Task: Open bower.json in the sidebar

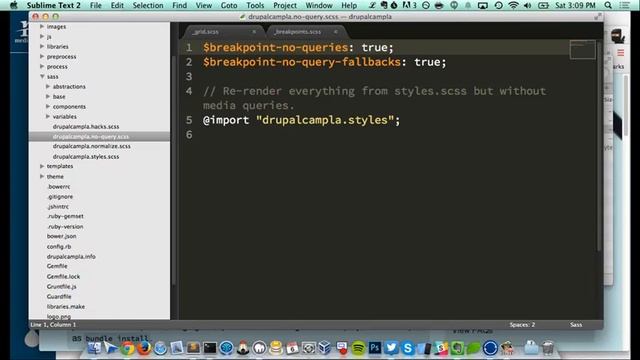Action: point(61,236)
